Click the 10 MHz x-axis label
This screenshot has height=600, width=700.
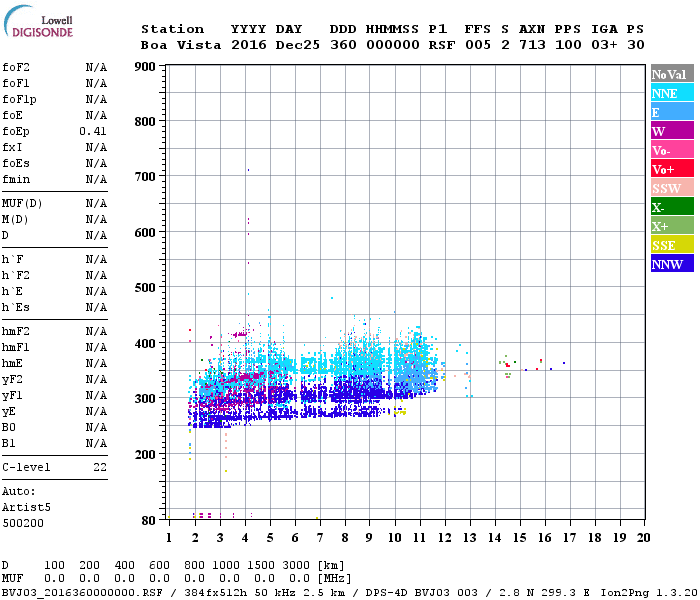click(395, 538)
